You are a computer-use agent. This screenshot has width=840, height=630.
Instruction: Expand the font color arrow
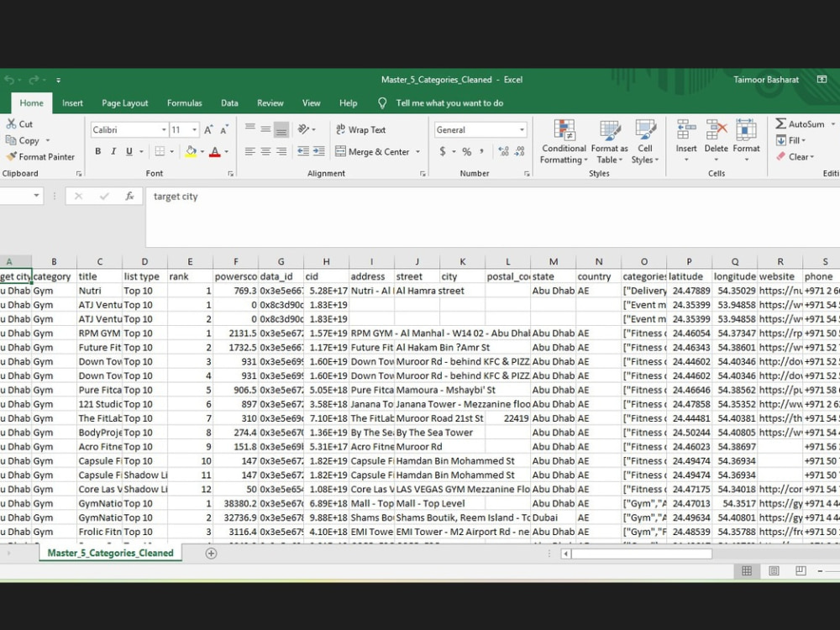pos(227,151)
